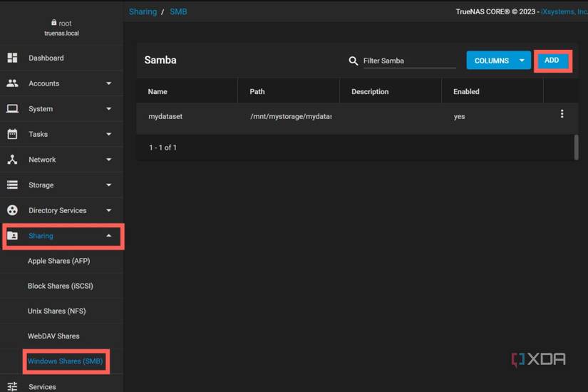Click the yes enabled cell
588x392 pixels.
[459, 117]
